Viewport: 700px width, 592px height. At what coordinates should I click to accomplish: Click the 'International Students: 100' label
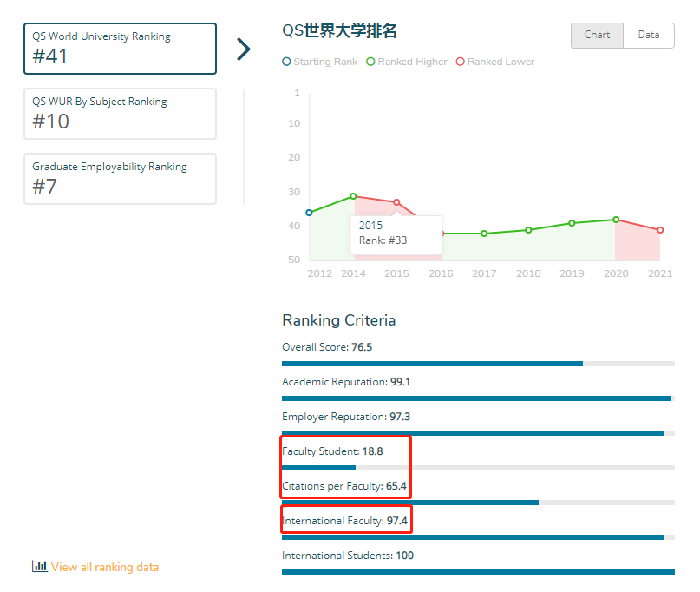(x=348, y=556)
